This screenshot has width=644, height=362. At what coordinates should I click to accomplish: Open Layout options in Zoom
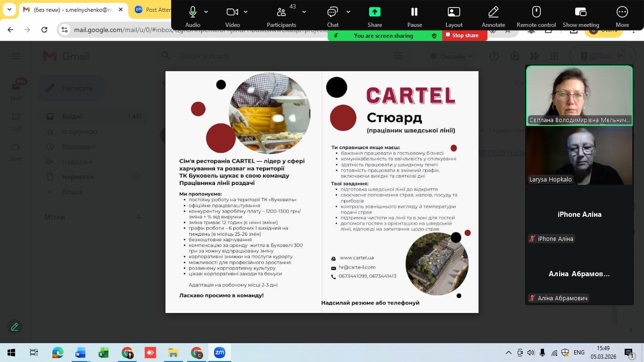pyautogui.click(x=454, y=12)
